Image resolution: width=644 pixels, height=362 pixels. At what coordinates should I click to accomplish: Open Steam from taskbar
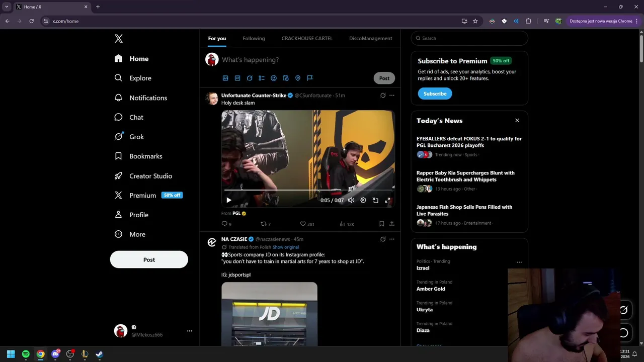[99, 354]
